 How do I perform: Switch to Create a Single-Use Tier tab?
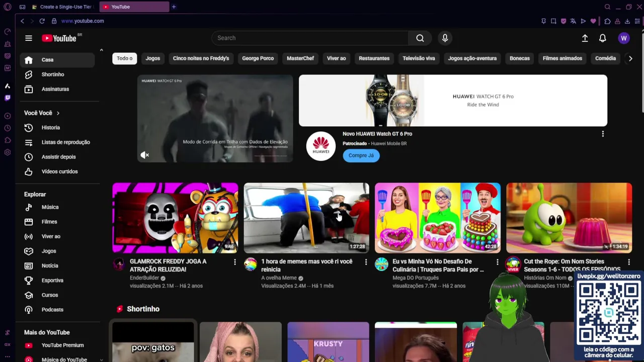[x=62, y=7]
